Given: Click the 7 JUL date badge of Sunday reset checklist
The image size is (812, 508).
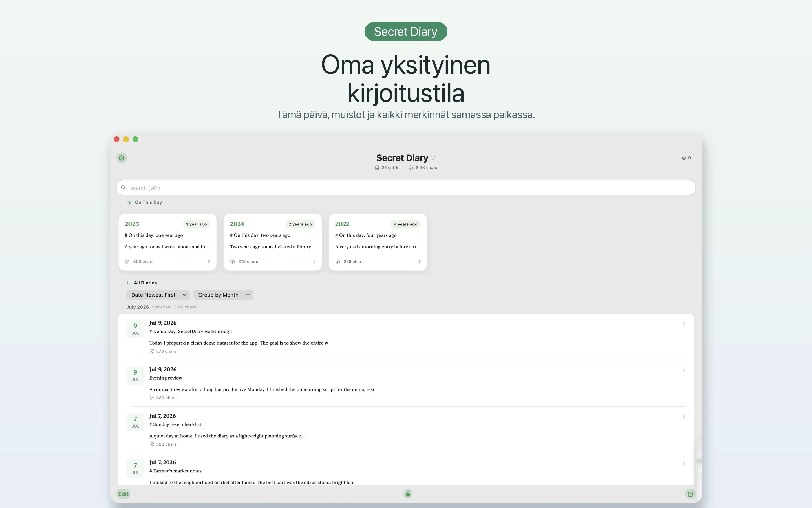Looking at the screenshot, I should pos(135,422).
